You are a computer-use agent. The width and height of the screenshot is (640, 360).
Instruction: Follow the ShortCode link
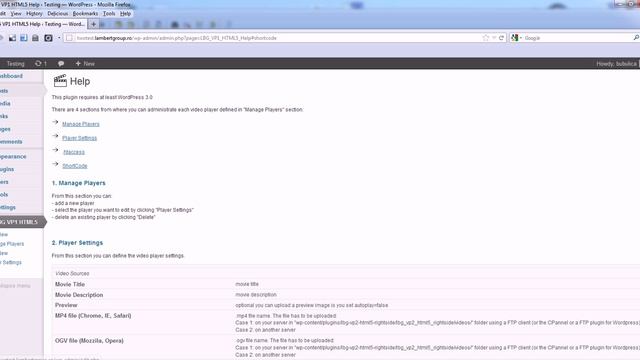75,166
